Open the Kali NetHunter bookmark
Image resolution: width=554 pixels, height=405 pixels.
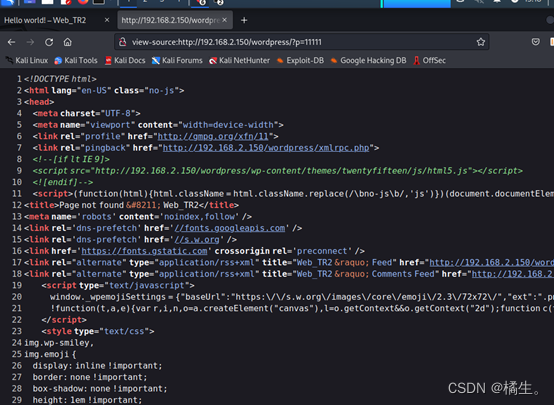click(240, 60)
